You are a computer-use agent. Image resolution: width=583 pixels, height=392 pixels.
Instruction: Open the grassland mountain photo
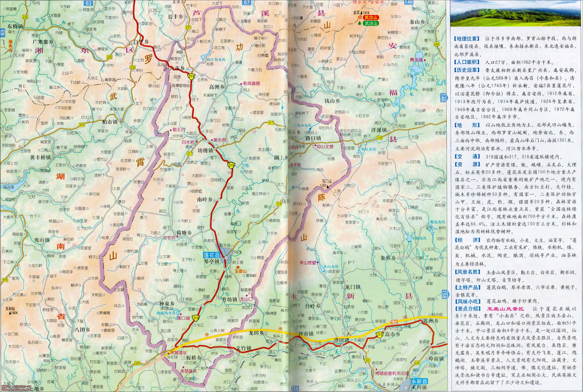515,14
